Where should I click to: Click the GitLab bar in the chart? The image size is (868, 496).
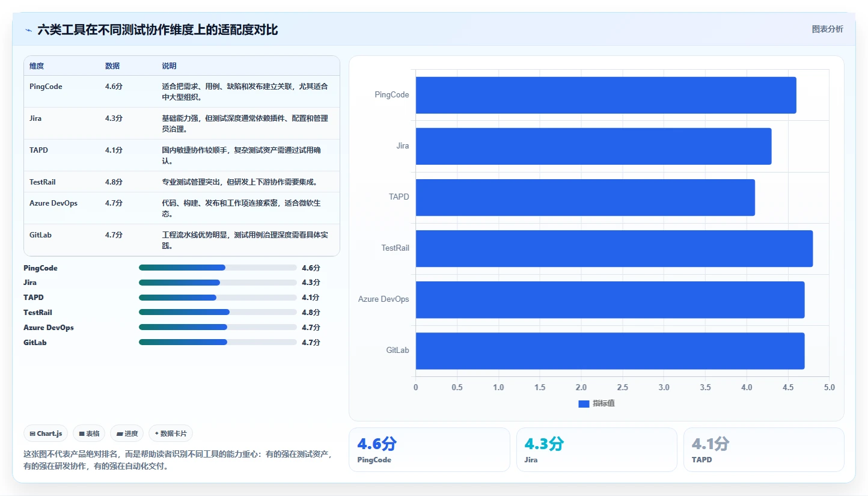[x=610, y=351]
